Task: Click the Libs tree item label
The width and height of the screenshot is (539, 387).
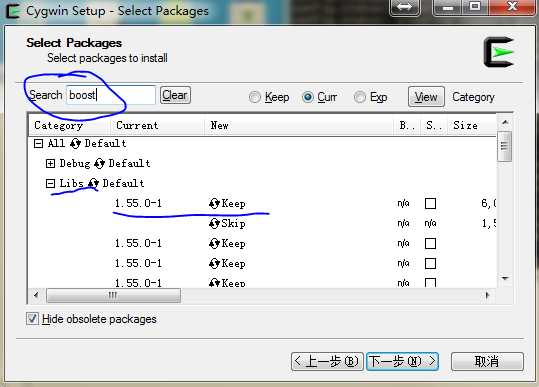Action: coord(72,183)
